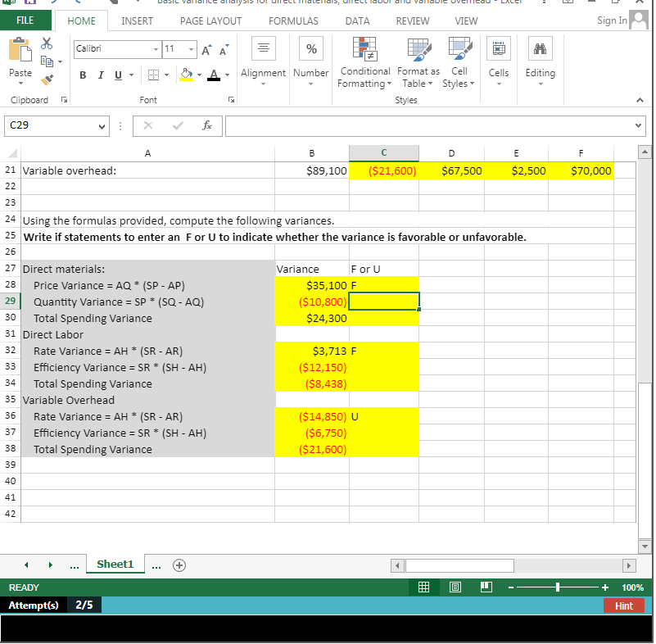Select row 33 header
656x644 pixels.
11,367
